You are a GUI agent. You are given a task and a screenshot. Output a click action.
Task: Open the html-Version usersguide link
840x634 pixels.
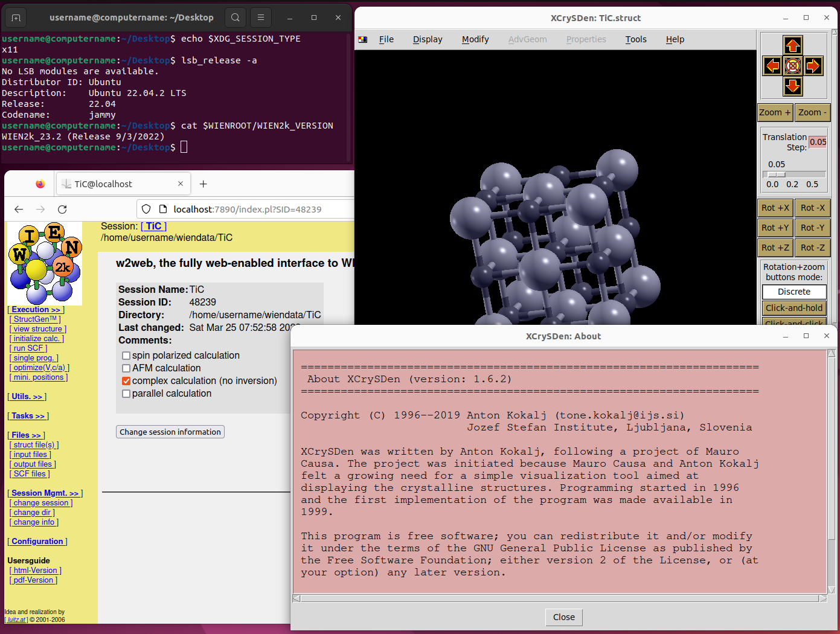pyautogui.click(x=36, y=570)
